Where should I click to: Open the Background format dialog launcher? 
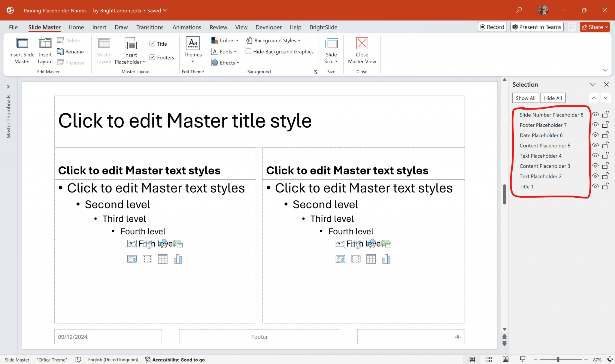click(x=316, y=71)
